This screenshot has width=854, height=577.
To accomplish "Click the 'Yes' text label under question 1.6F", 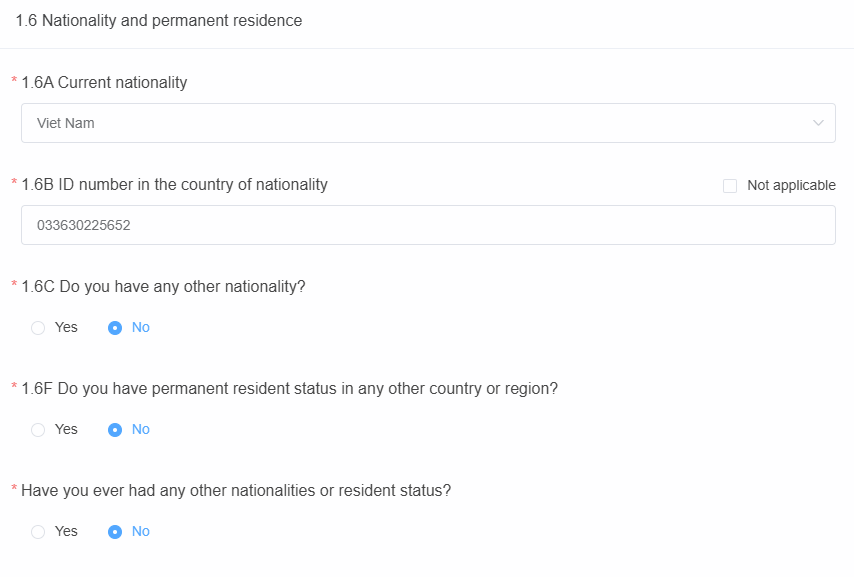I will point(66,429).
